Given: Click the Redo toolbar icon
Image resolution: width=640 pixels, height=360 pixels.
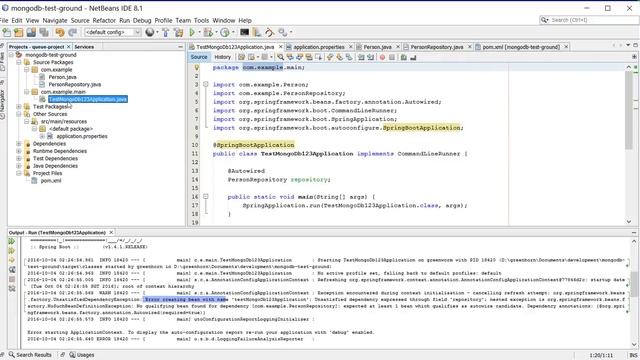Looking at the screenshot, I should point(73,32).
